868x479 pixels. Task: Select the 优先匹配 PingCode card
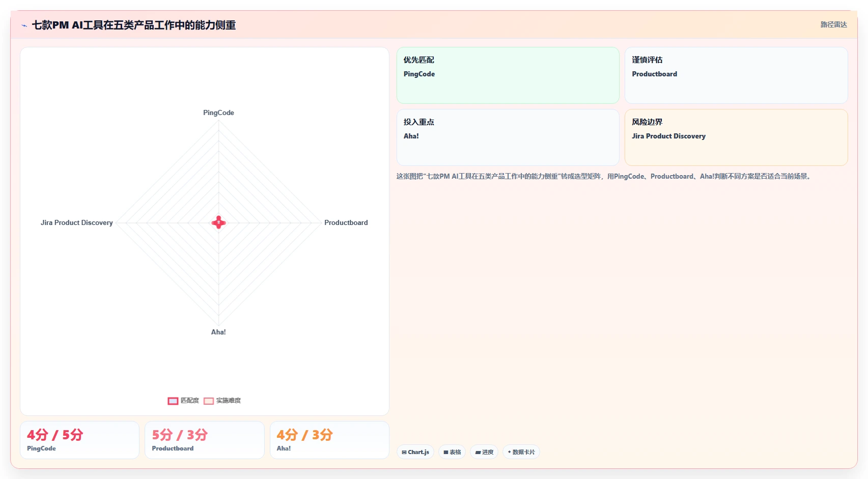508,75
